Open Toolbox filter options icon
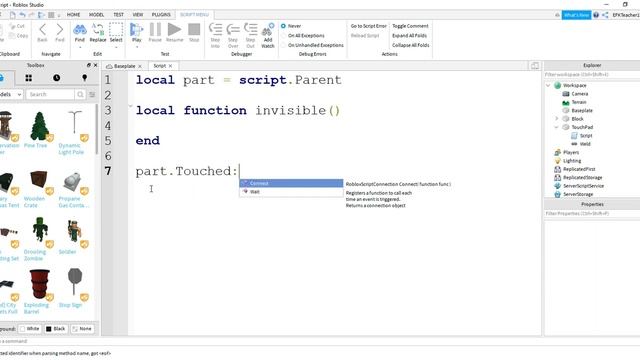 pos(92,94)
